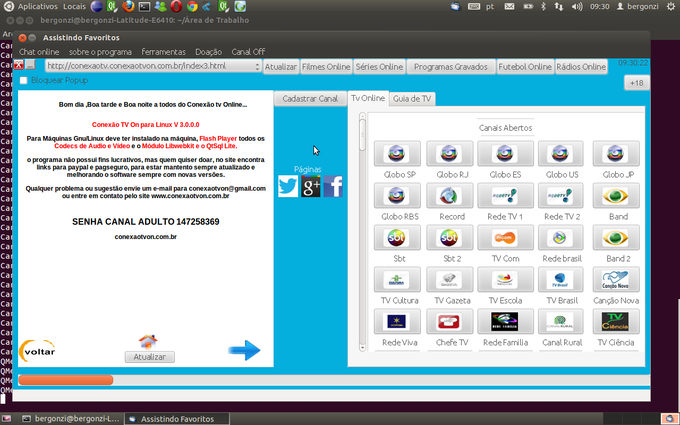The height and width of the screenshot is (425, 680).
Task: Click the +18 adult channel button
Action: coord(637,83)
